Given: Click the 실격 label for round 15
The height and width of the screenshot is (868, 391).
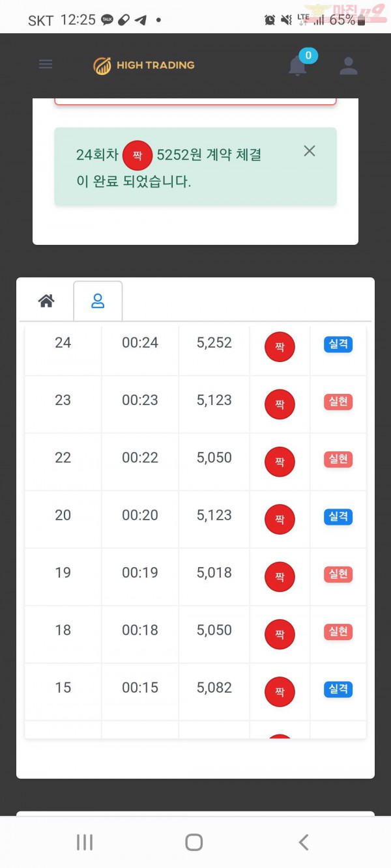Looking at the screenshot, I should click(338, 689).
